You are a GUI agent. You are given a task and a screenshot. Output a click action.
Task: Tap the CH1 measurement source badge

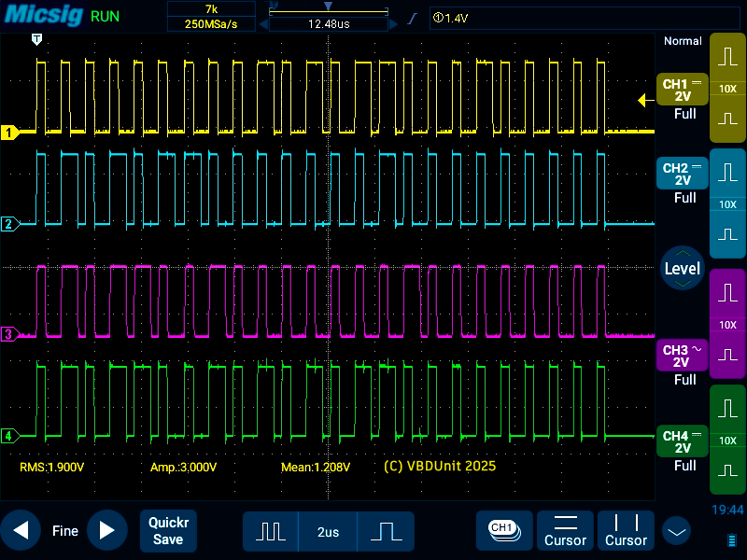coord(504,530)
